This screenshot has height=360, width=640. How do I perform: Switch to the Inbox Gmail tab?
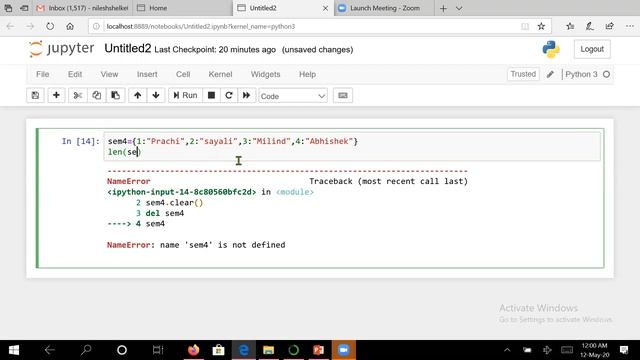pyautogui.click(x=83, y=8)
